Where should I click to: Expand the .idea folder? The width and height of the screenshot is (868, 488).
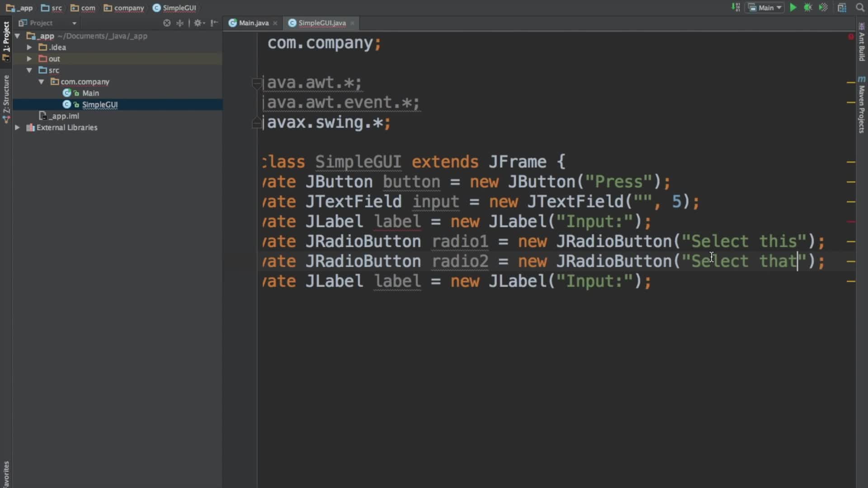tap(29, 47)
